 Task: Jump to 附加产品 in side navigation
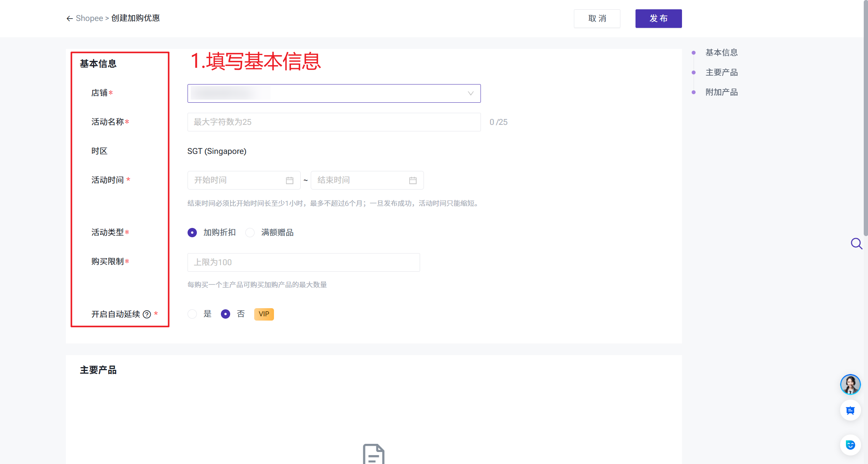coord(721,92)
